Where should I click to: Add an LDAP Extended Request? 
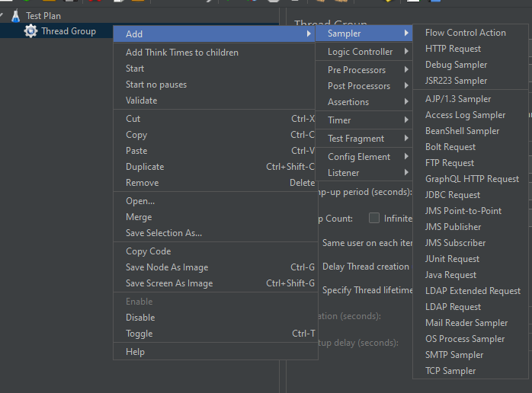(470, 291)
